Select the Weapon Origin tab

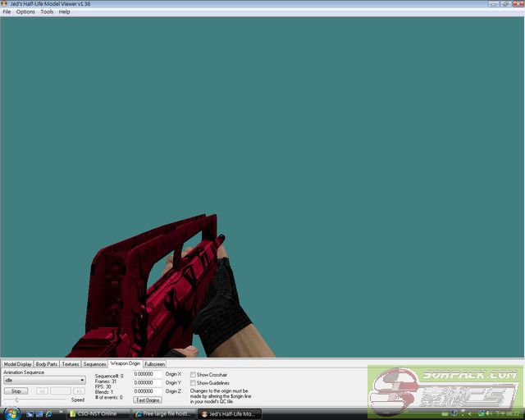(126, 363)
